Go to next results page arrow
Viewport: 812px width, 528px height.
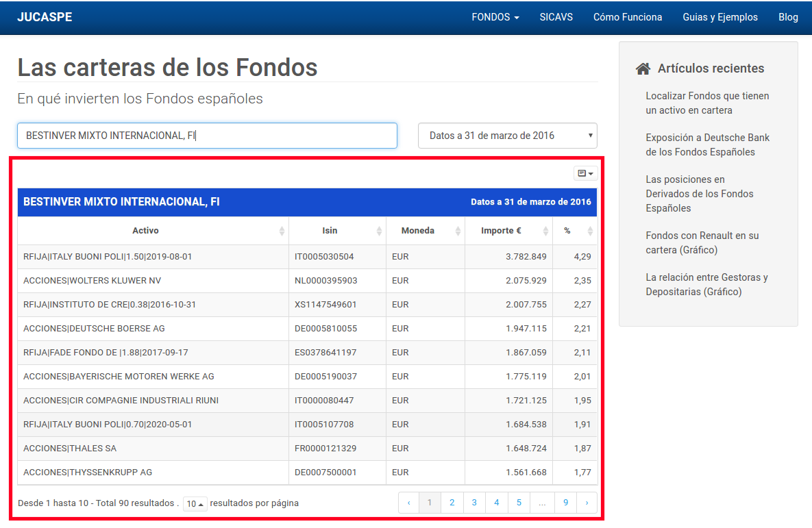[x=587, y=503]
